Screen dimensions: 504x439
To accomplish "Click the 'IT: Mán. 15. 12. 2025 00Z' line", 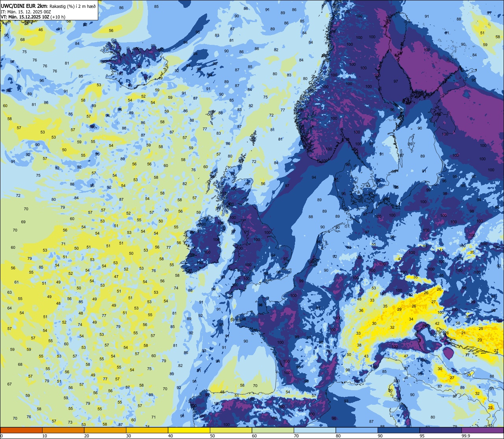I will click(x=26, y=12).
